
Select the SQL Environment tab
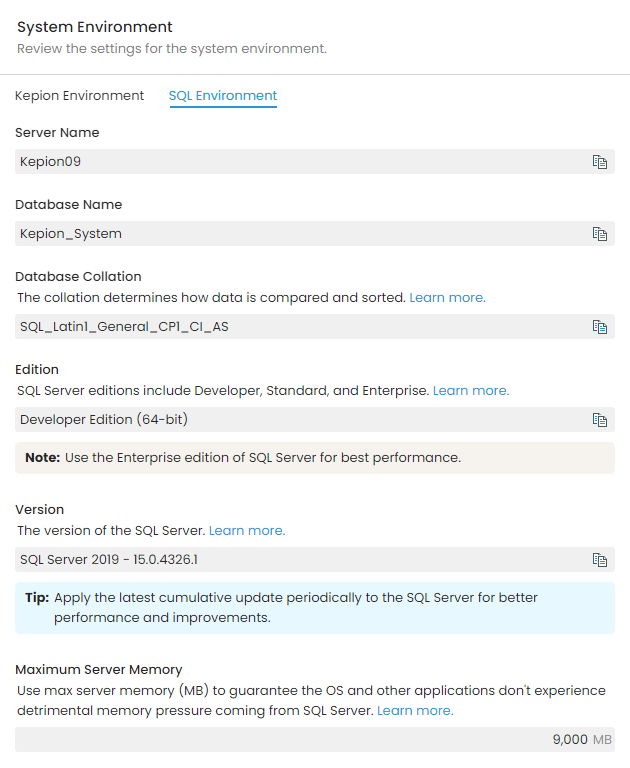coord(223,96)
